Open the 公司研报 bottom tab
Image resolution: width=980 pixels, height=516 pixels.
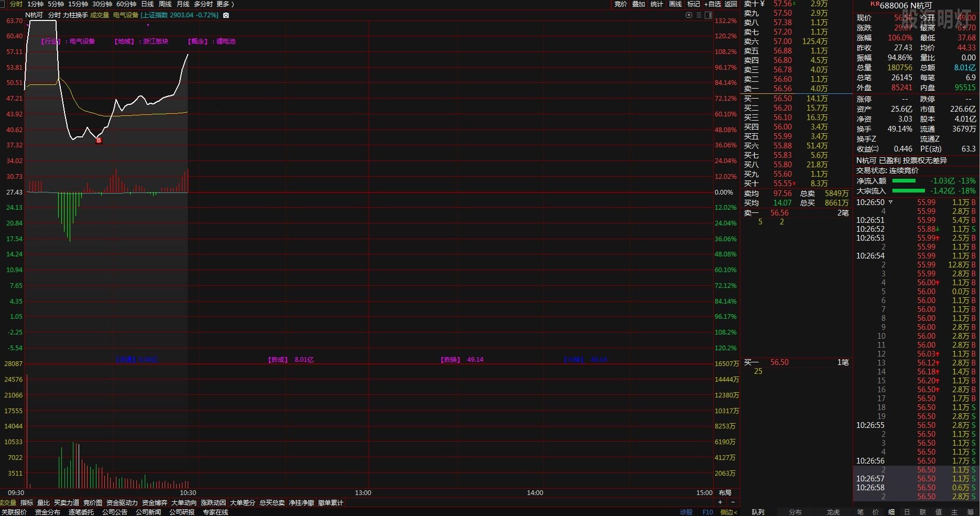182,512
